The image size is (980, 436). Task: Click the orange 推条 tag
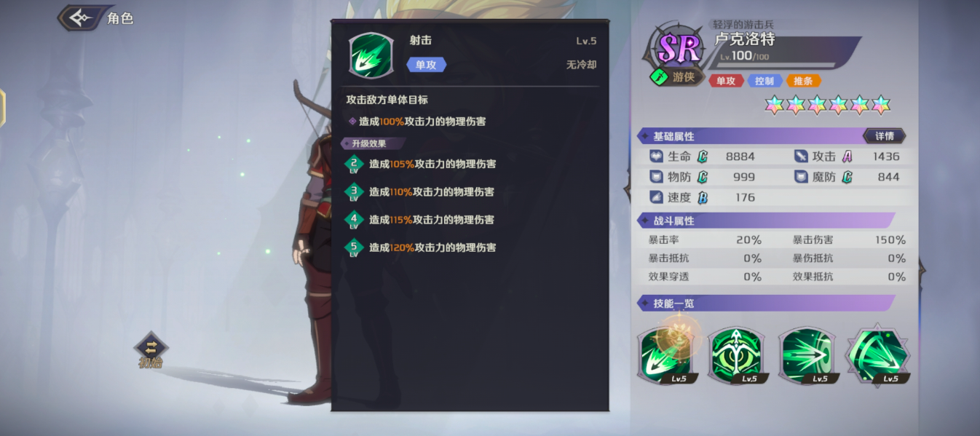coord(803,81)
